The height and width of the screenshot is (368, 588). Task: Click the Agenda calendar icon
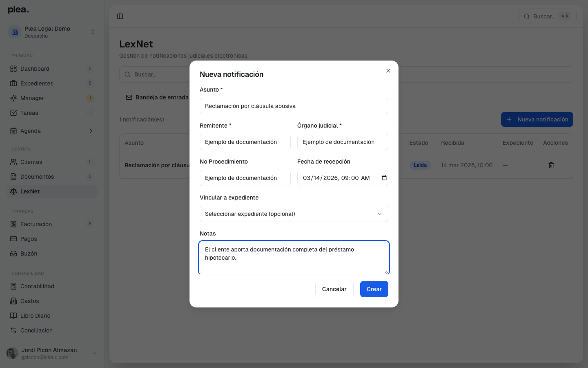[13, 131]
